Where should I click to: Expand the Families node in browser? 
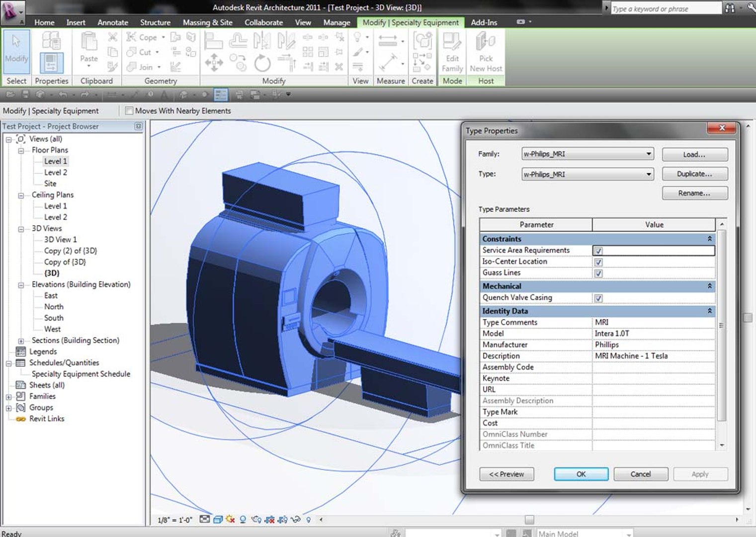pyautogui.click(x=8, y=397)
